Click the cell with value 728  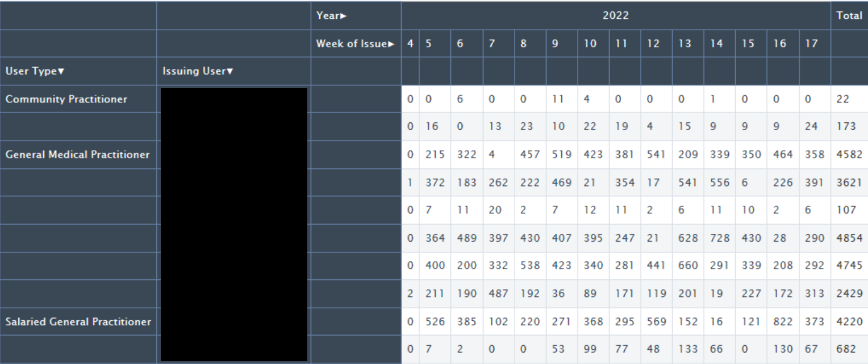coord(720,238)
